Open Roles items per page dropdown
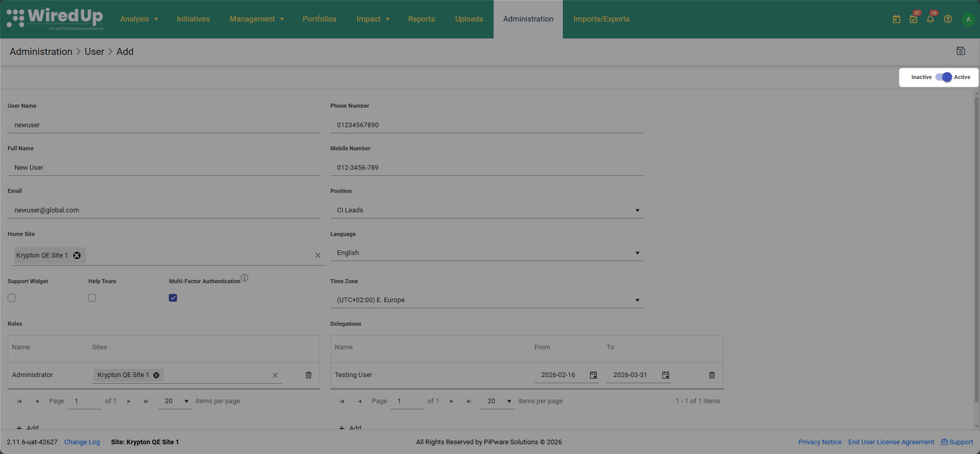Viewport: 980px width, 454px height. tap(175, 401)
